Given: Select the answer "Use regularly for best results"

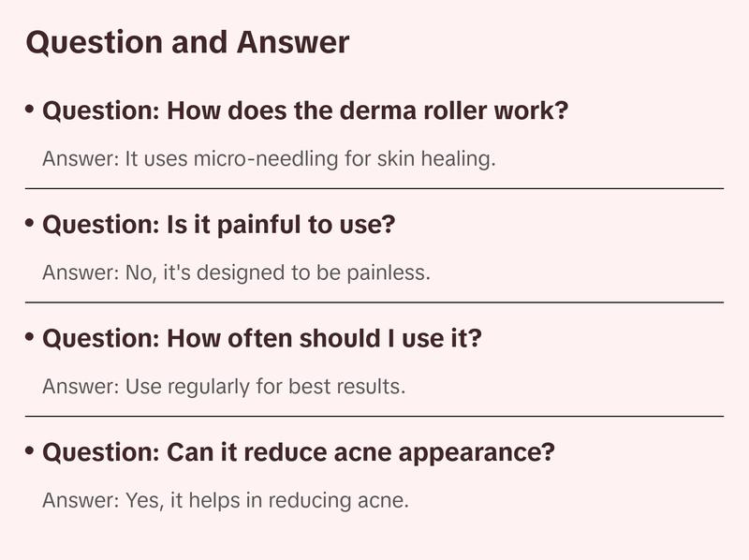Looking at the screenshot, I should click(x=224, y=386).
